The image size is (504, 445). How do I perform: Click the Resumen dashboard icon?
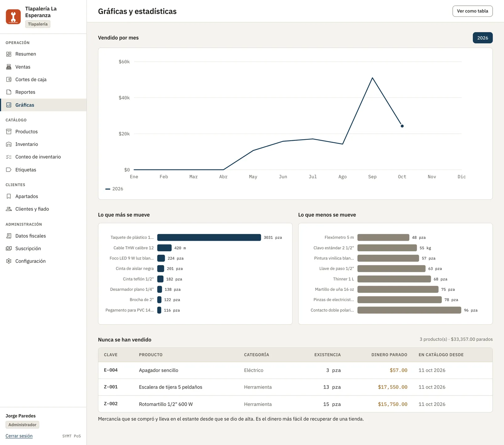click(9, 54)
